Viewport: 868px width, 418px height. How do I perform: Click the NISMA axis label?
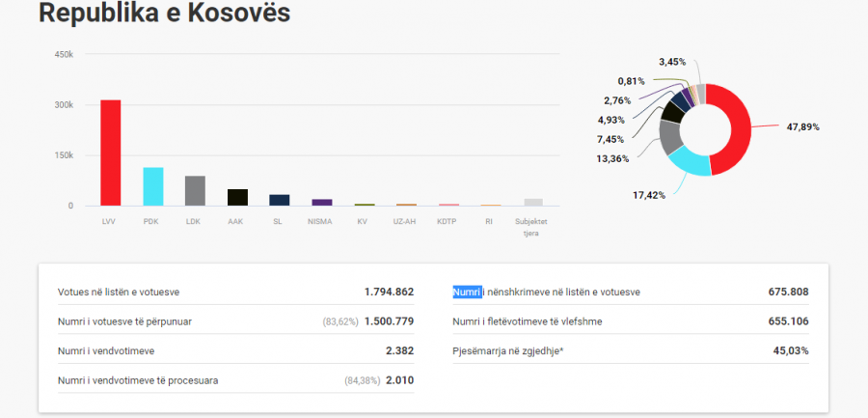[x=322, y=222]
